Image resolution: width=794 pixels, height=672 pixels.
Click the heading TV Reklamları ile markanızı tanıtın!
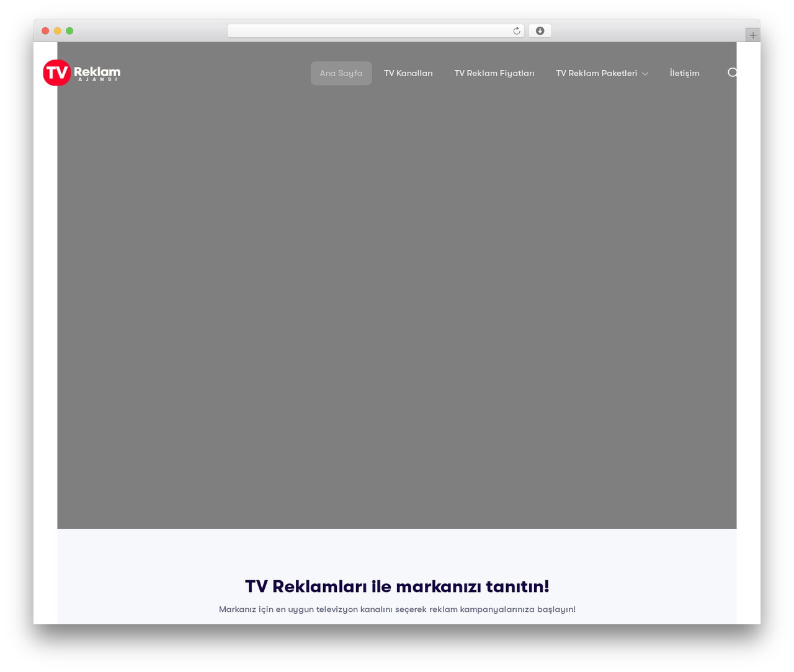[x=397, y=586]
